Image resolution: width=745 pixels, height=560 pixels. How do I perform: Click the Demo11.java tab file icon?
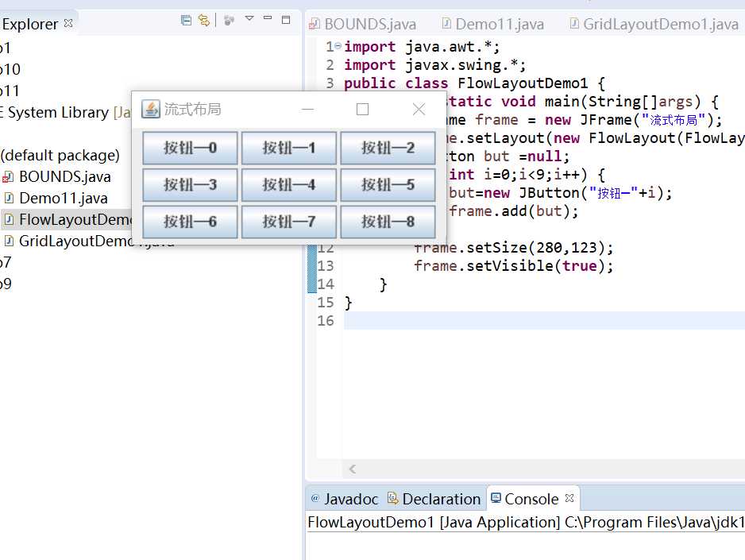click(x=446, y=23)
